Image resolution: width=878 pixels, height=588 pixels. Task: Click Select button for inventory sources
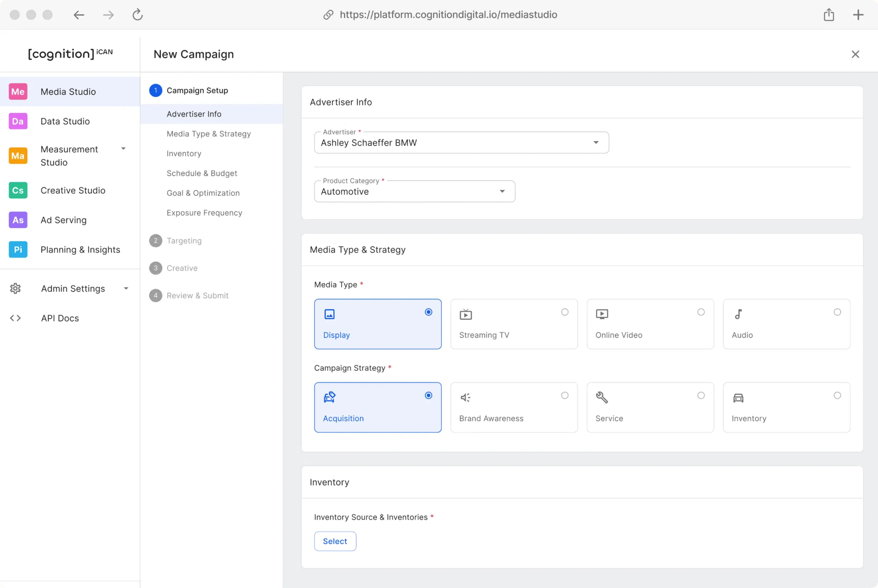pos(335,541)
